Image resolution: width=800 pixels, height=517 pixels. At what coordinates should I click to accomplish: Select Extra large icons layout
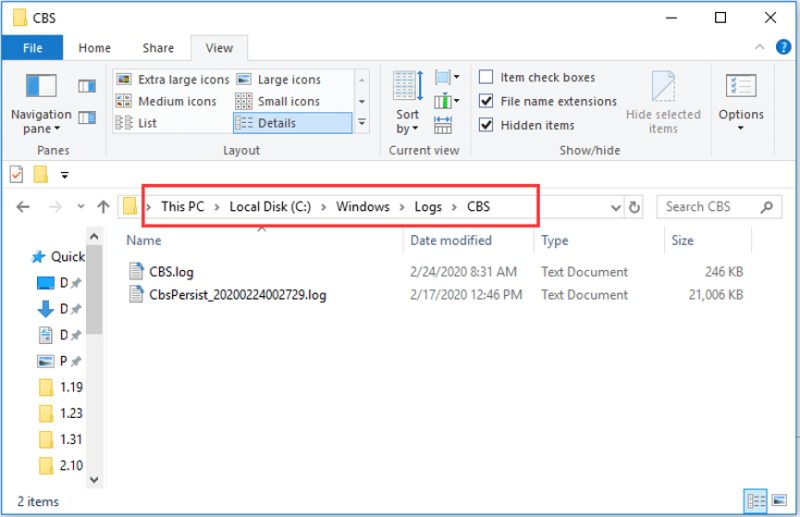(x=172, y=80)
